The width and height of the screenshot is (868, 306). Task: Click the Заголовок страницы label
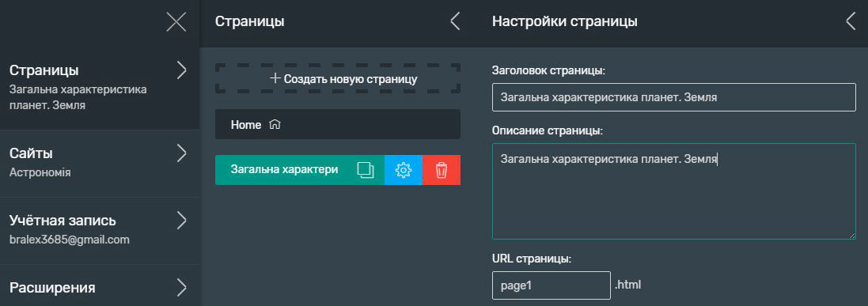pyautogui.click(x=548, y=71)
